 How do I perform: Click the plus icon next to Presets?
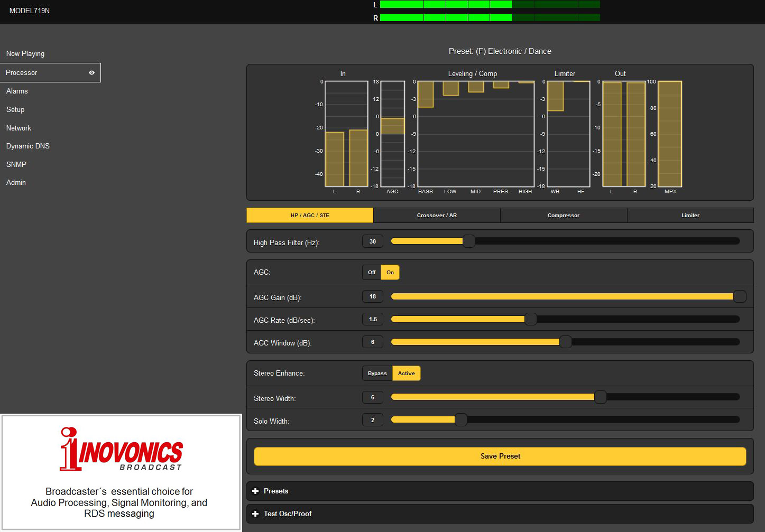click(255, 491)
